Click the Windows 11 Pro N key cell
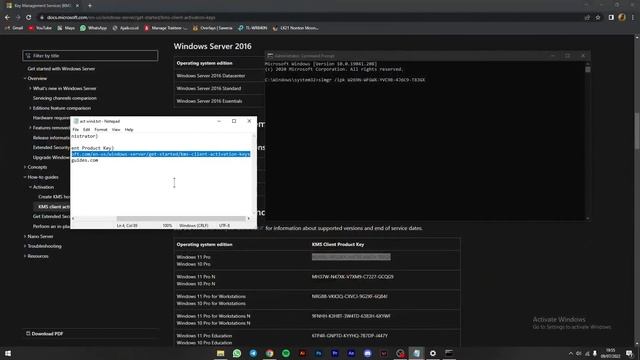 (353, 277)
